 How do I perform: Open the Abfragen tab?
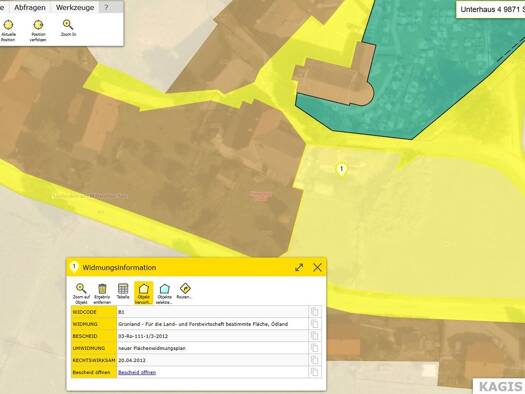click(x=30, y=7)
